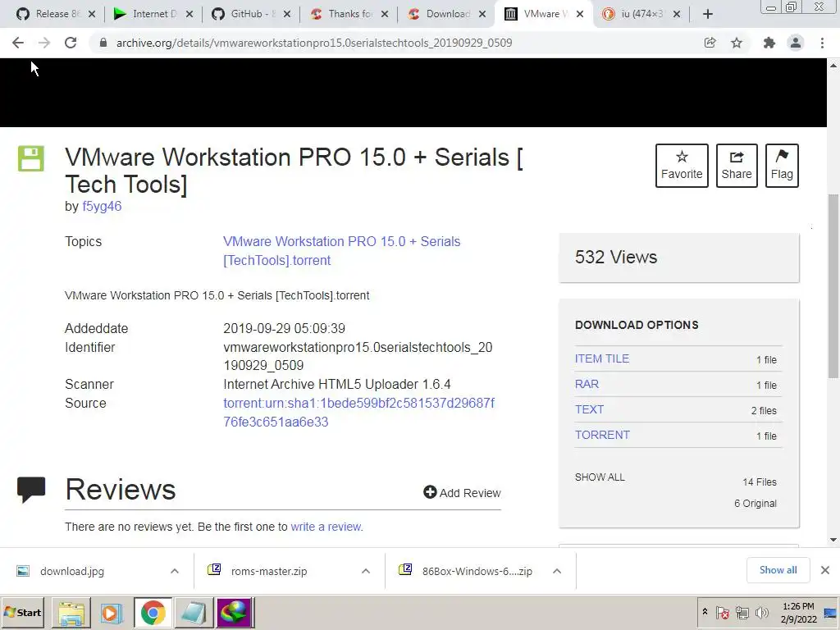Click the Action Center flag tray icon
The height and width of the screenshot is (630, 840).
tap(723, 612)
